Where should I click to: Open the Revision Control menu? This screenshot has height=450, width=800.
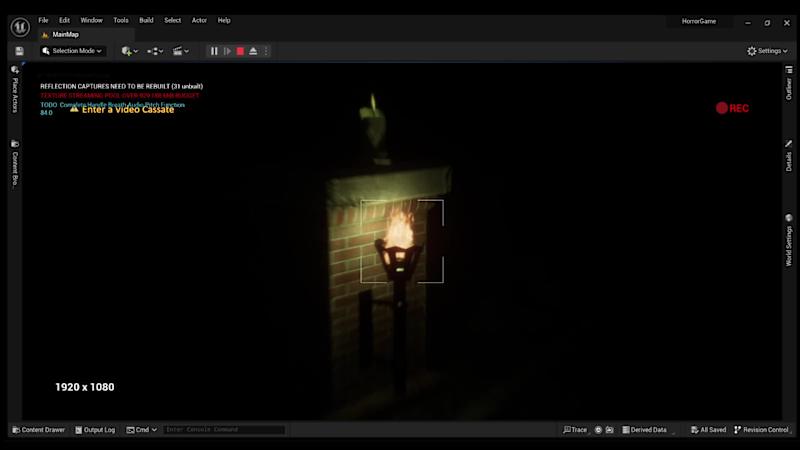point(761,430)
